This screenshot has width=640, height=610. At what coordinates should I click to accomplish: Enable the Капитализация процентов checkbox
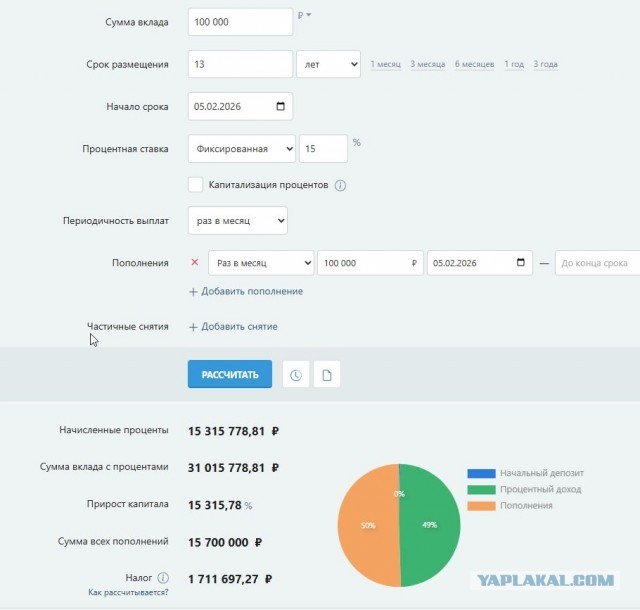[196, 185]
